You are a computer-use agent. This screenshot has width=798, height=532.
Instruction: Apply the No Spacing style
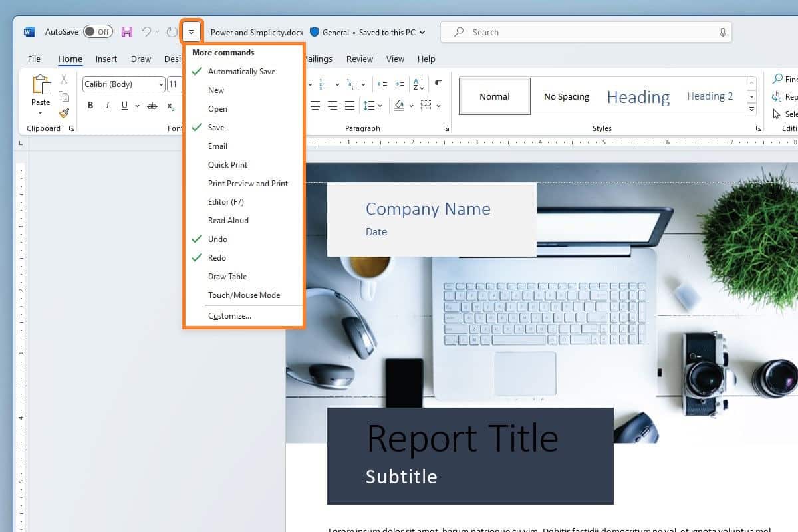coord(567,97)
